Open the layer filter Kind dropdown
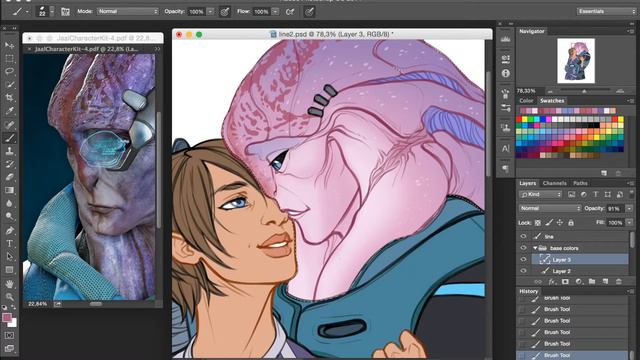 [x=540, y=195]
